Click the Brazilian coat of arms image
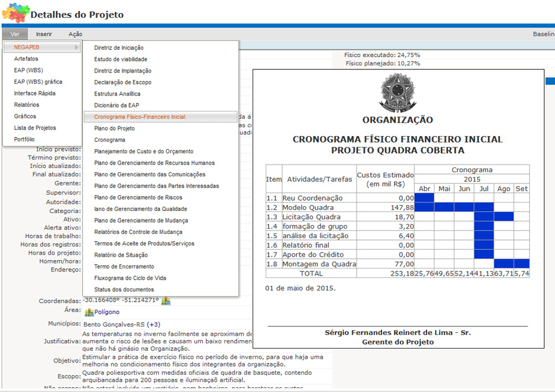555x392 pixels. (x=398, y=93)
